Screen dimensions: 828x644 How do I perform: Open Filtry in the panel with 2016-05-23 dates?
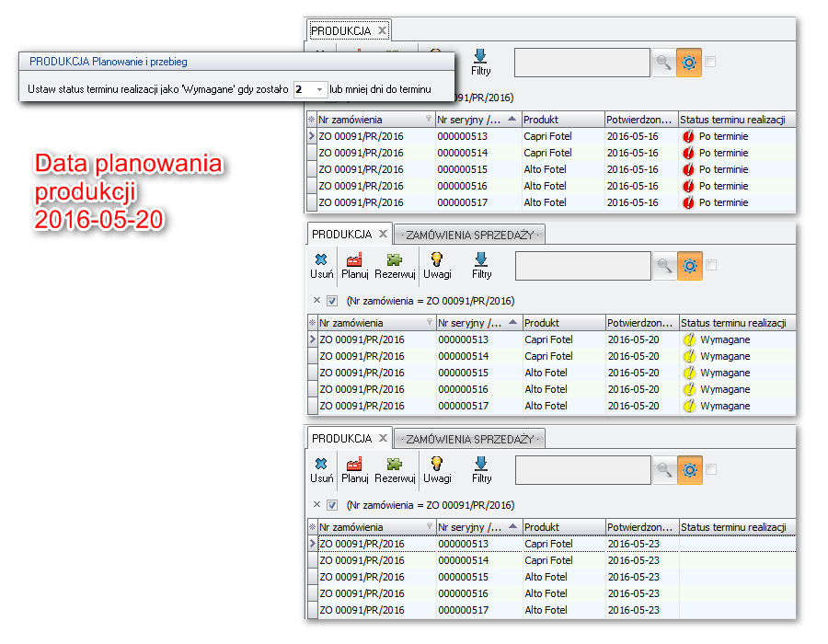click(x=481, y=470)
